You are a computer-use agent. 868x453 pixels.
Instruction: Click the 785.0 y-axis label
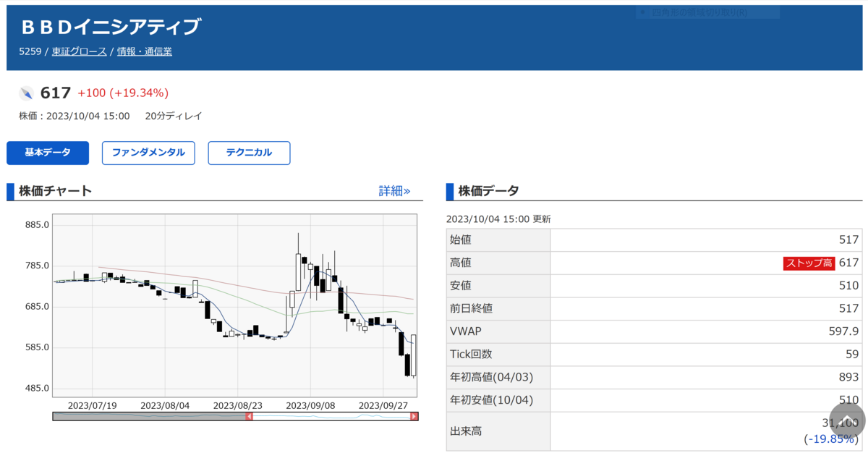click(x=37, y=266)
